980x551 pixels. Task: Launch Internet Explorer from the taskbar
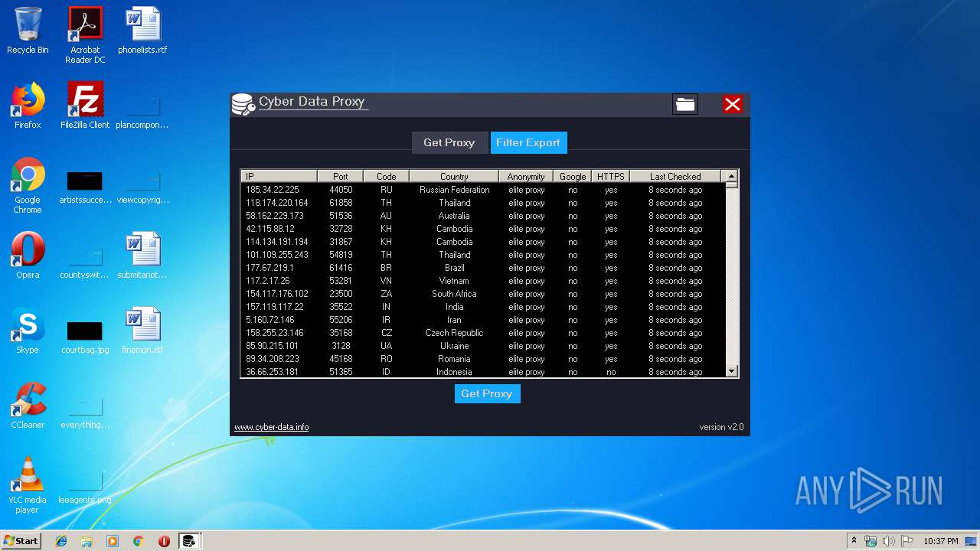coord(61,541)
